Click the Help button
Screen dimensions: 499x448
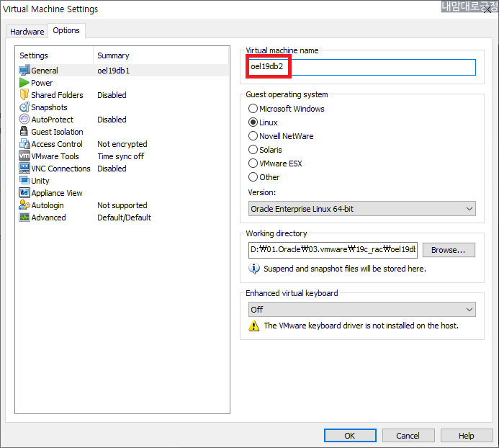point(466,436)
